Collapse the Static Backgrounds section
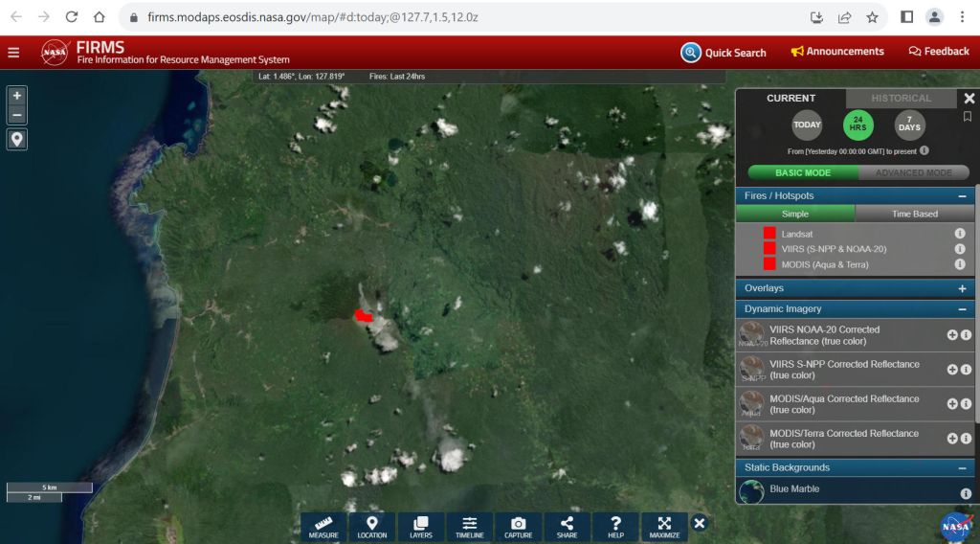The width and height of the screenshot is (980, 544). pos(962,467)
